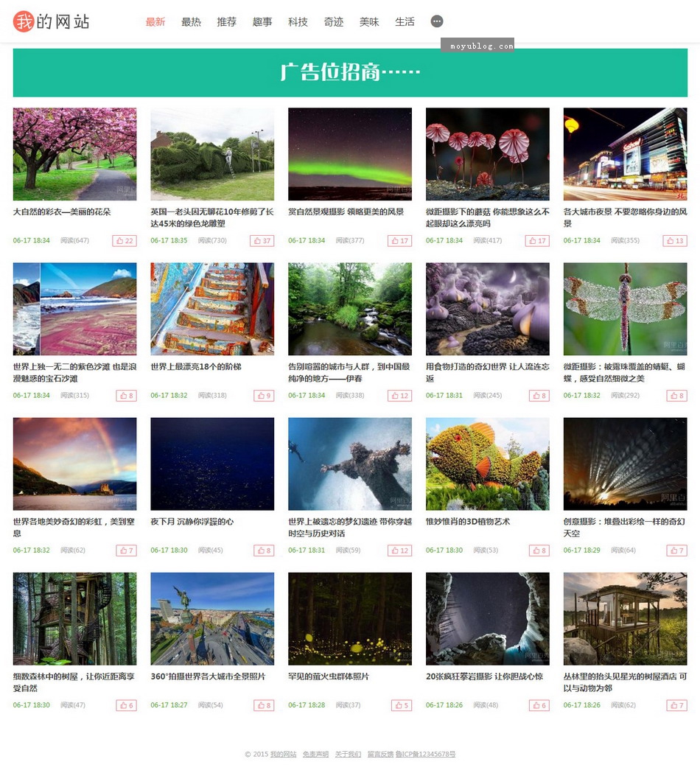Open article title 世界上最漂亮18个的阶梯
Viewport: 700px width, 776px height.
coord(196,367)
